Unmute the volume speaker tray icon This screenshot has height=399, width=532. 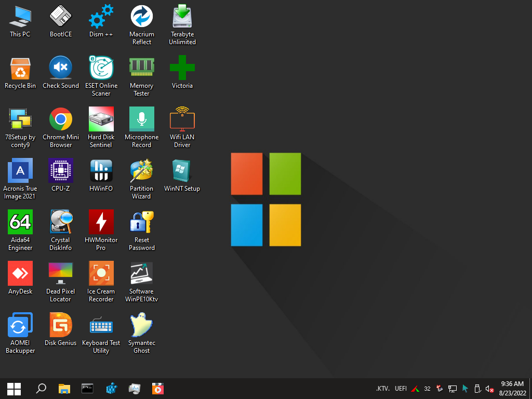pyautogui.click(x=489, y=389)
